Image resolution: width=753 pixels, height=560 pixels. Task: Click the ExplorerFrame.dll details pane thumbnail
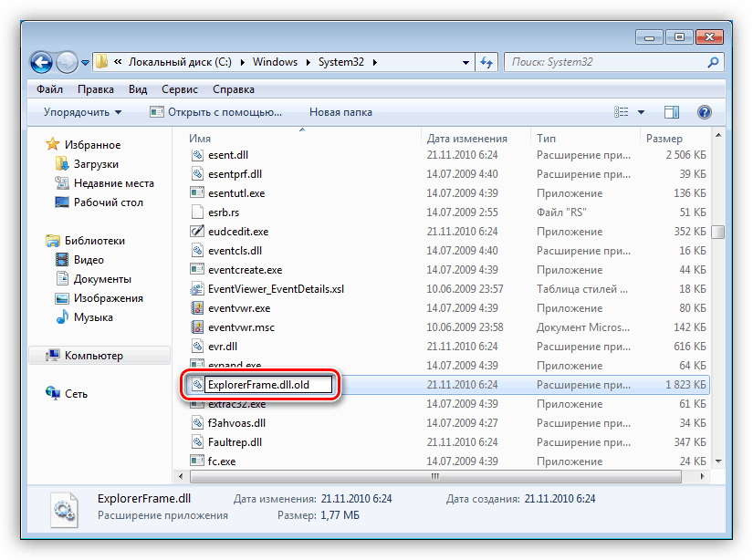pos(64,510)
